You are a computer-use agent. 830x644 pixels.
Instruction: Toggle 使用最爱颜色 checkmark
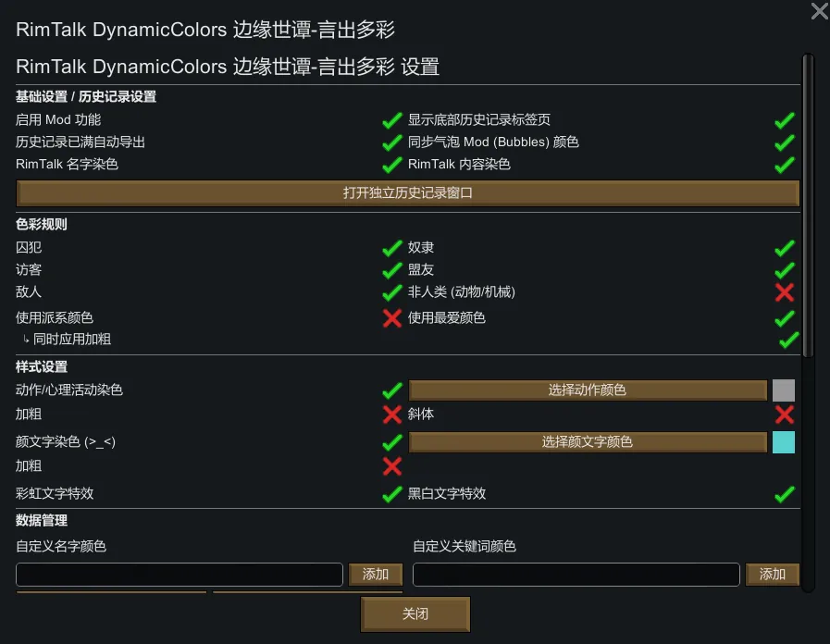pyautogui.click(x=785, y=318)
